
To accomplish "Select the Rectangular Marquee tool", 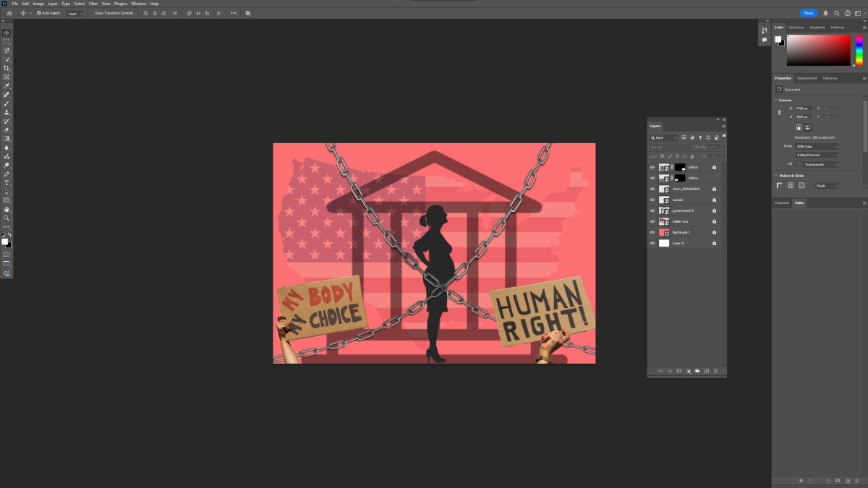I will 7,42.
